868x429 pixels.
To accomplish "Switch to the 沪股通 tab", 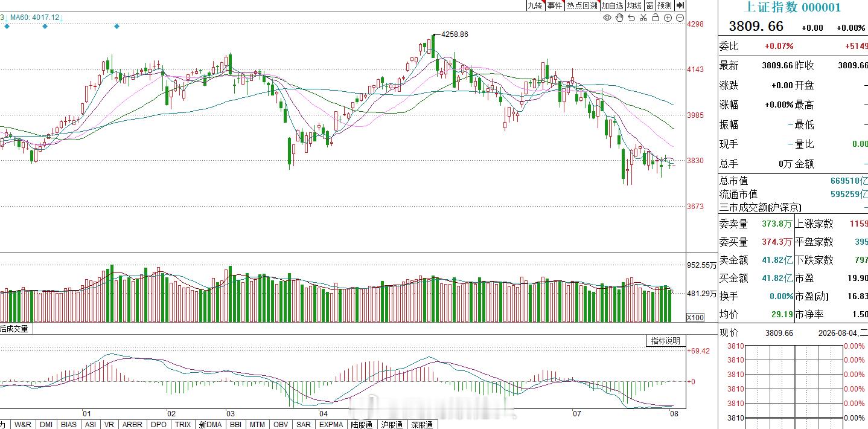I will click(x=392, y=424).
